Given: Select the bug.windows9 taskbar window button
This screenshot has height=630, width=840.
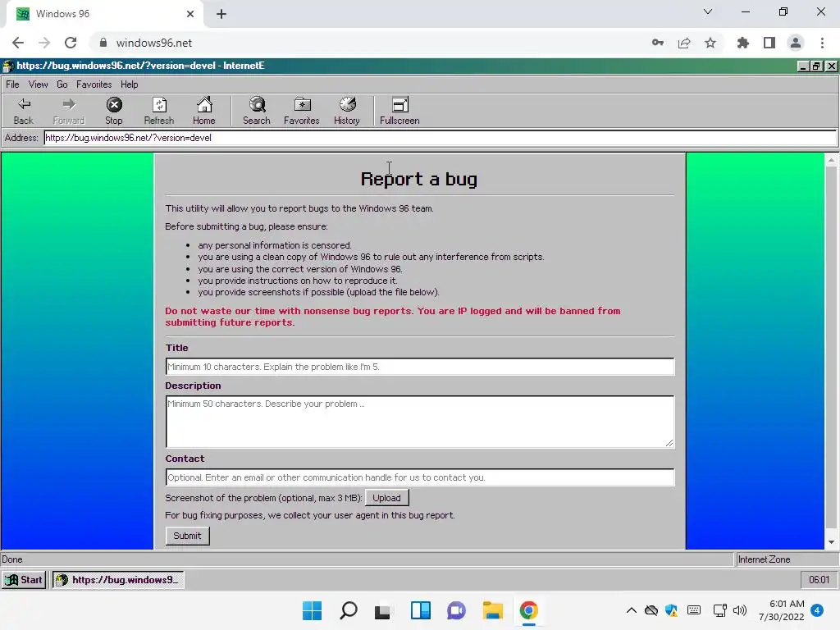Looking at the screenshot, I should (x=118, y=580).
